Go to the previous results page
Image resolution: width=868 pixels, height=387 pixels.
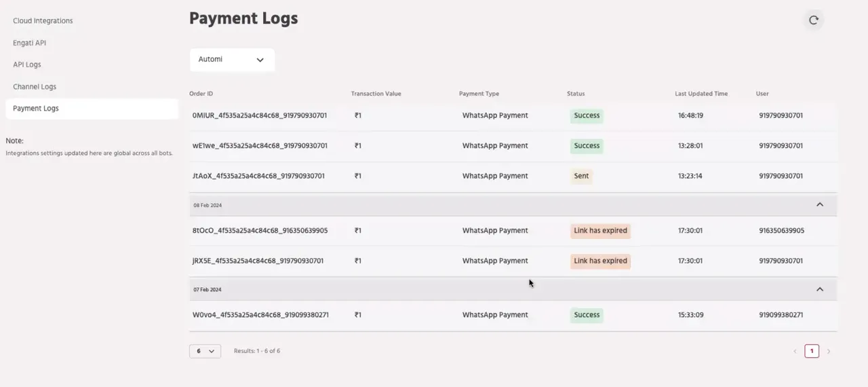(795, 351)
